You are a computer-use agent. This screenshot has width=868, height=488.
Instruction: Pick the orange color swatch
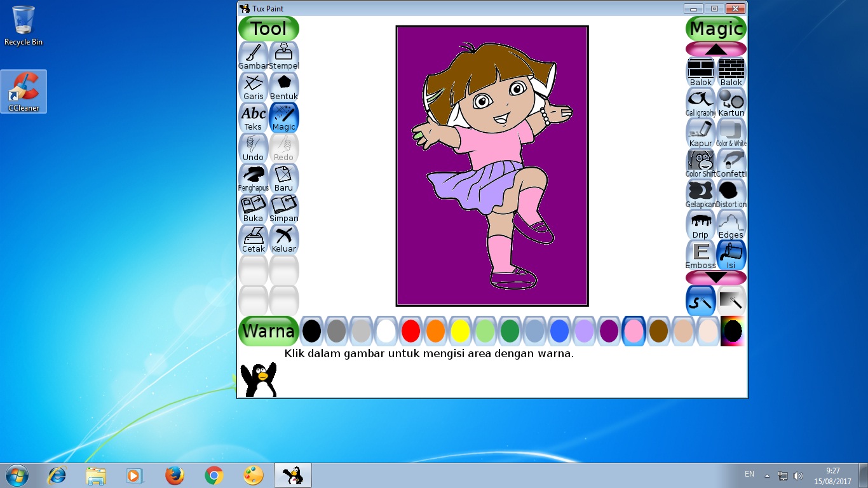435,331
